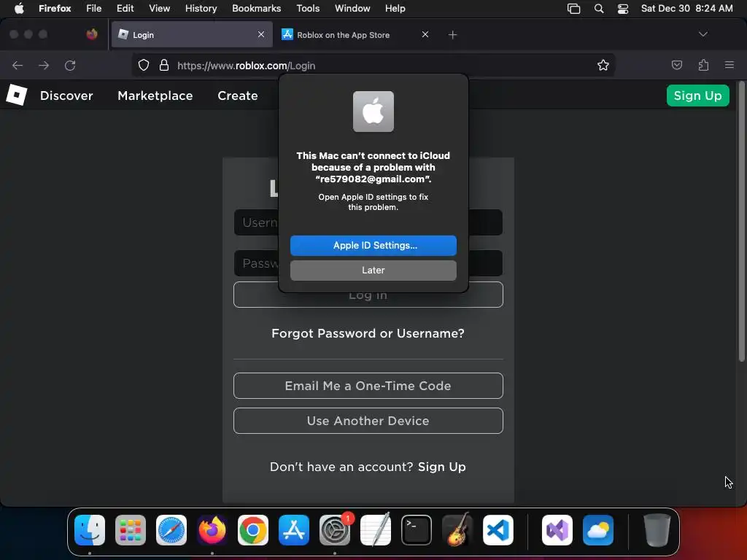The width and height of the screenshot is (747, 560).
Task: Click Sign Up link below the form
Action: coord(441,467)
